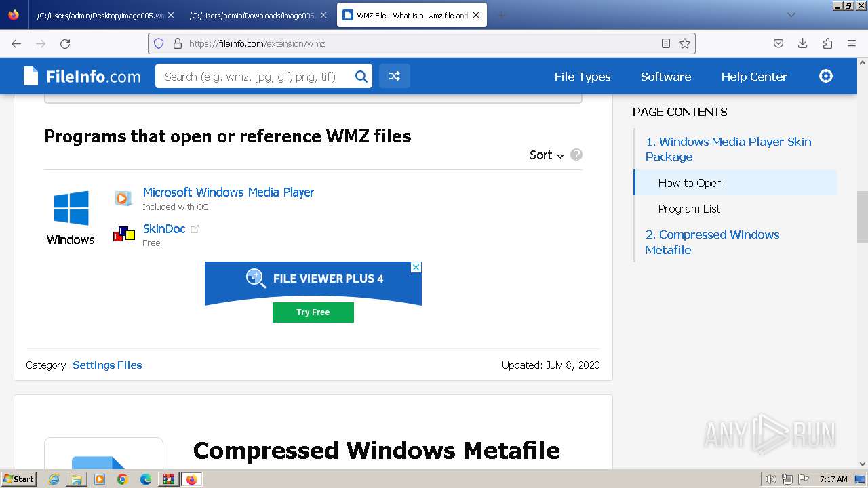Click the Windows Start button
This screenshot has height=488, width=868.
(18, 479)
